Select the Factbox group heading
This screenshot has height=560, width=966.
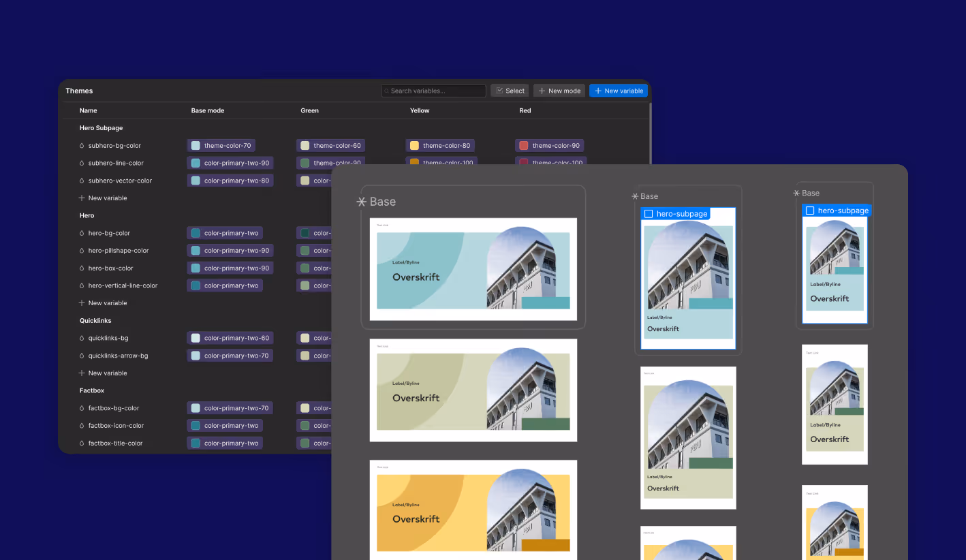pos(92,391)
